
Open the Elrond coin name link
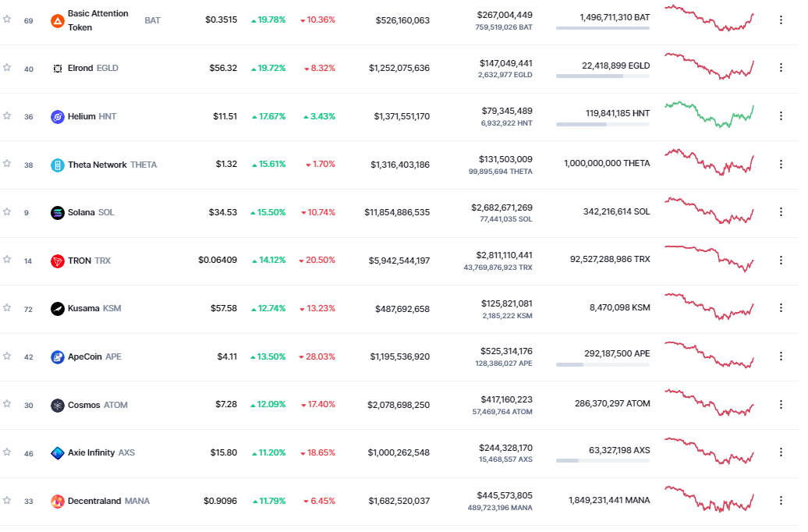80,68
